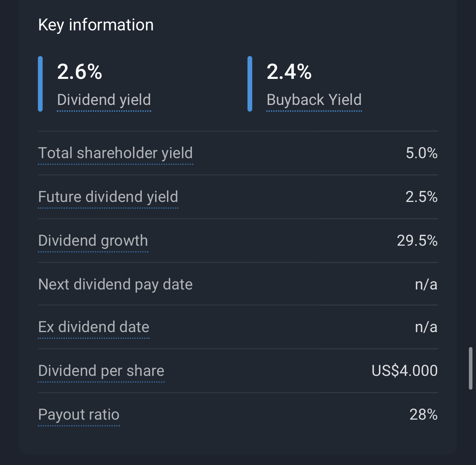Click the blue bar beside Dividend yield
The width and height of the screenshot is (476, 465).
[x=40, y=84]
